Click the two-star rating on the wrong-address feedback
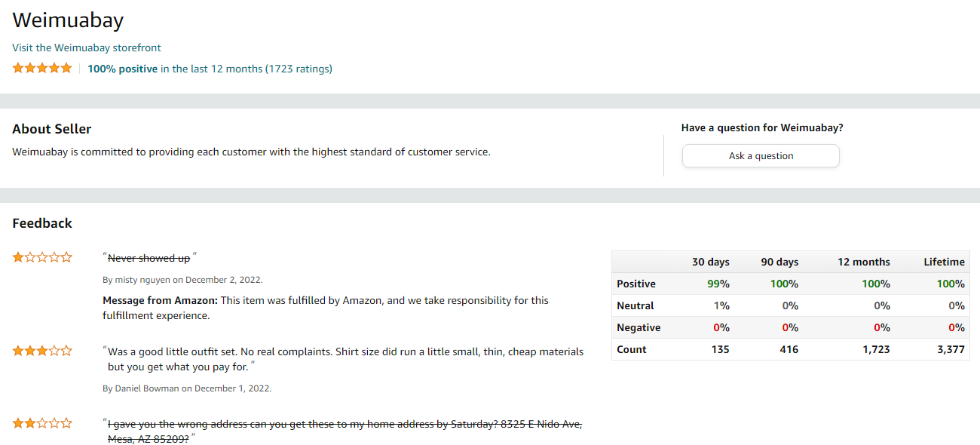Image resolution: width=980 pixels, height=445 pixels. (x=42, y=423)
